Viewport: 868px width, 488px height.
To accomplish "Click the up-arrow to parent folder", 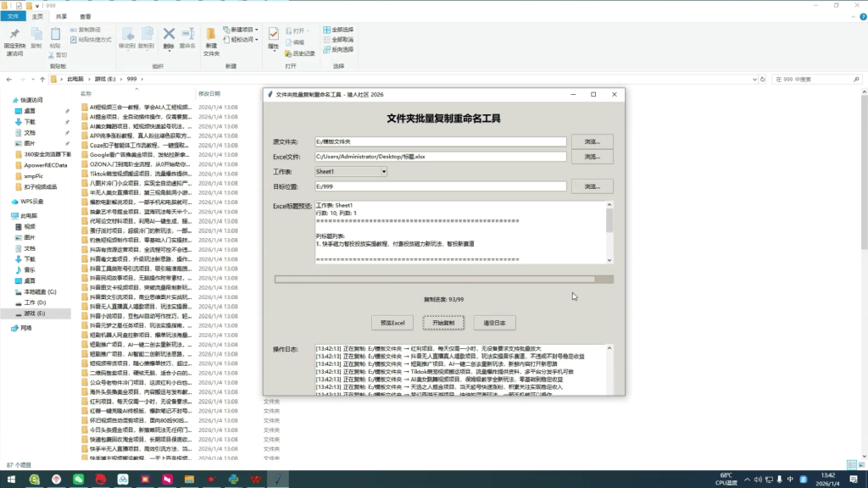I will (x=42, y=79).
